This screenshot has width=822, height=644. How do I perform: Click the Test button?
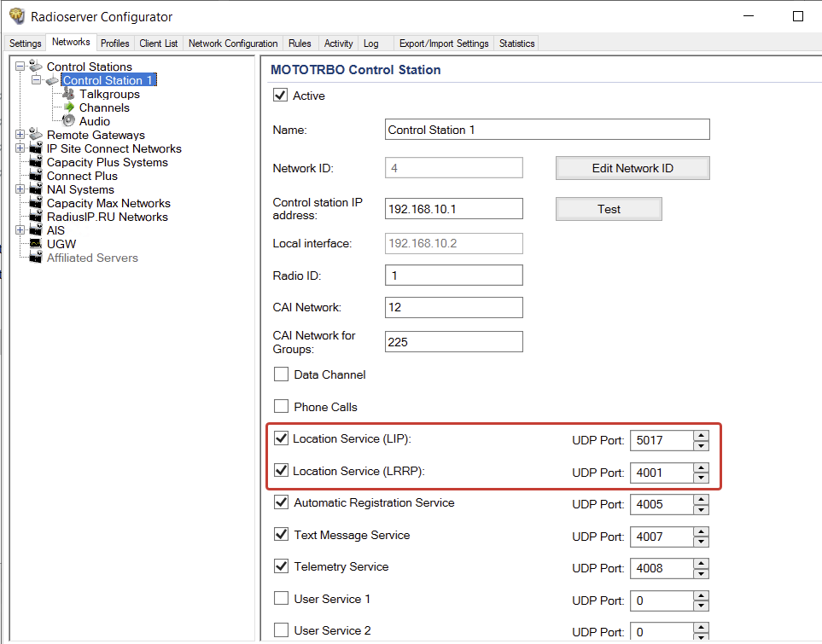609,209
